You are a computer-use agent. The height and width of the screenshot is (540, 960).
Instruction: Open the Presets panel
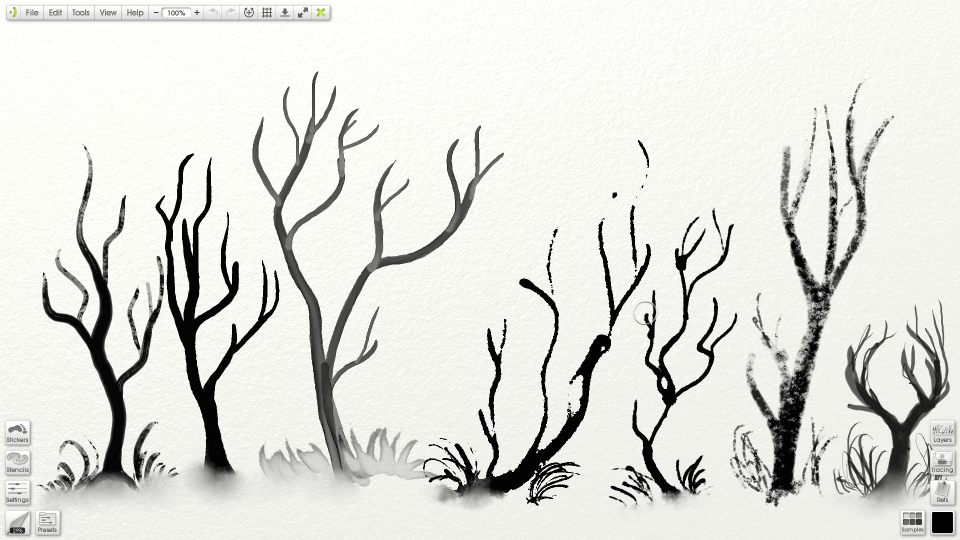tap(47, 522)
